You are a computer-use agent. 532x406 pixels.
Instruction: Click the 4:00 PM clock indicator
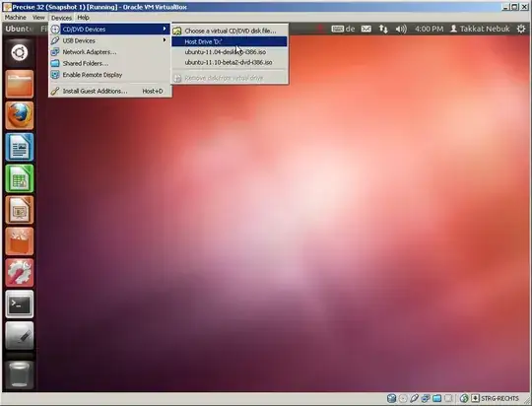pos(429,29)
